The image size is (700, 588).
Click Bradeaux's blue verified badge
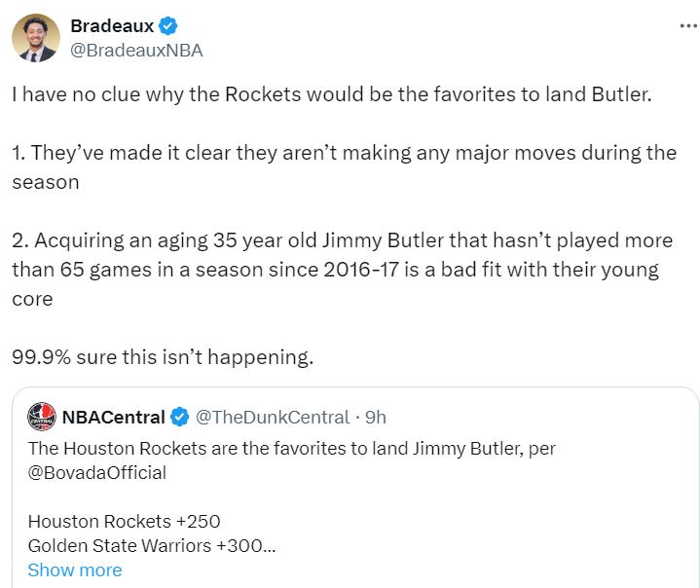pos(165,25)
